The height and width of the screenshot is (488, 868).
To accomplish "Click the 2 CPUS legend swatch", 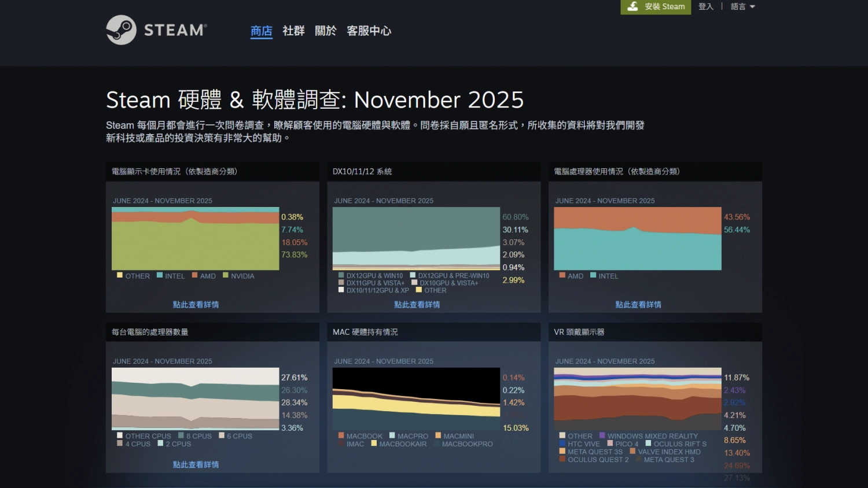I will pyautogui.click(x=160, y=443).
